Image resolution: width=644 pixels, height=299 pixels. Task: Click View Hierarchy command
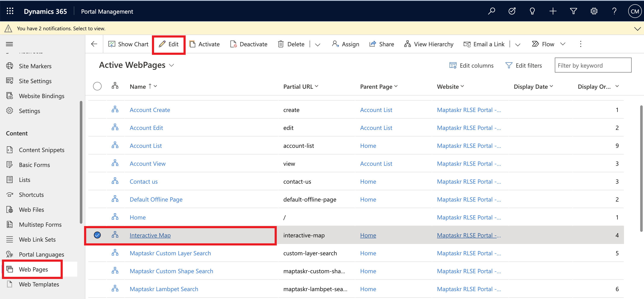point(429,44)
